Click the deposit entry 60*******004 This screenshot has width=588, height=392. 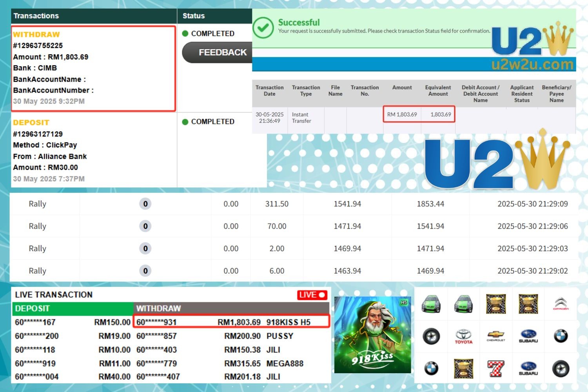(37, 377)
